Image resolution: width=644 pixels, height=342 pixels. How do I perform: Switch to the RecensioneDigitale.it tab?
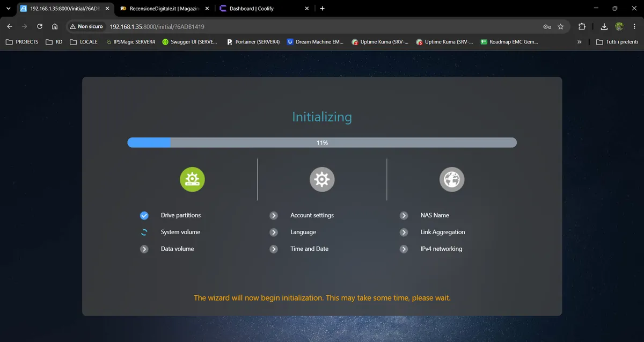pos(165,9)
